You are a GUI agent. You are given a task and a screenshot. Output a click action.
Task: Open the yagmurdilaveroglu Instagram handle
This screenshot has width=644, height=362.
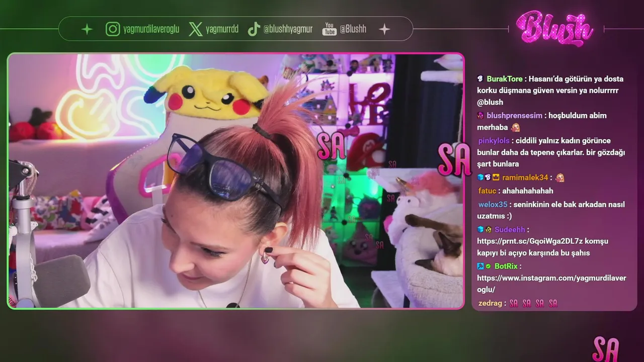[151, 29]
